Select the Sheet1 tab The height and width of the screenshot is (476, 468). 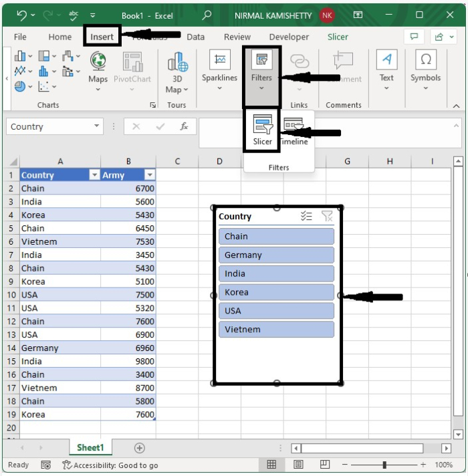coord(90,447)
